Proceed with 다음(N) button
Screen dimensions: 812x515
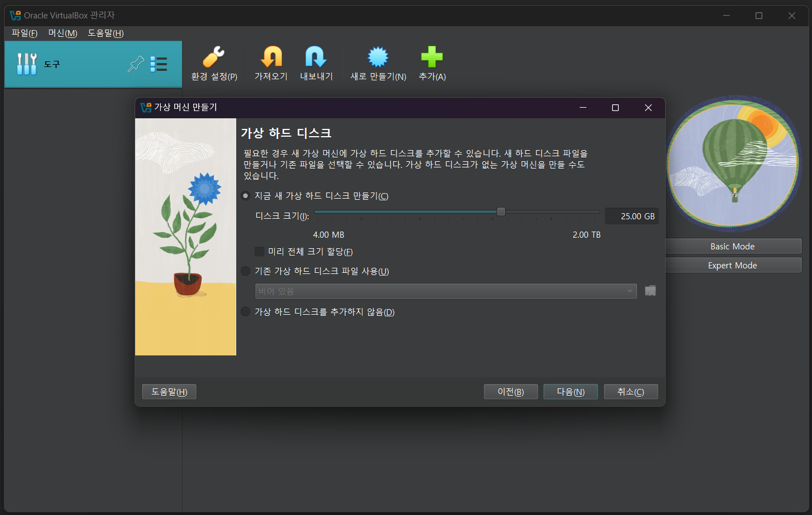(571, 392)
